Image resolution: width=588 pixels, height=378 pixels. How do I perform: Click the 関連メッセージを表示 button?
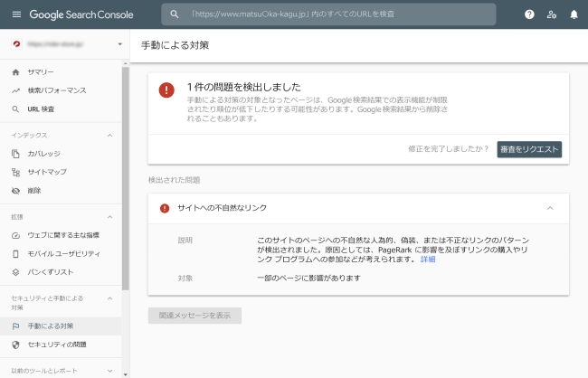coord(194,316)
